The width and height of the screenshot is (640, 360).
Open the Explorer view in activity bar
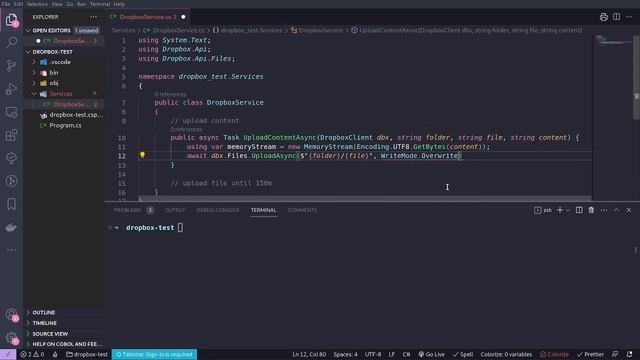(x=11, y=19)
